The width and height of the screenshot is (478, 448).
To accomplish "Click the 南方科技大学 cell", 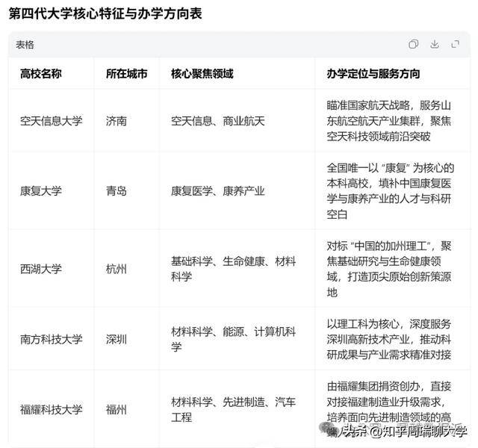I will coord(51,338).
